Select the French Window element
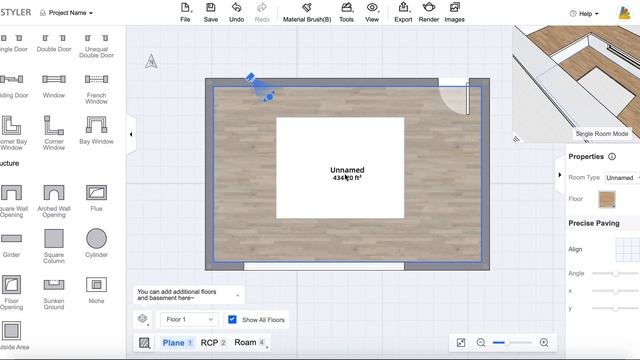Screen dimensions: 640x360 coord(96,89)
